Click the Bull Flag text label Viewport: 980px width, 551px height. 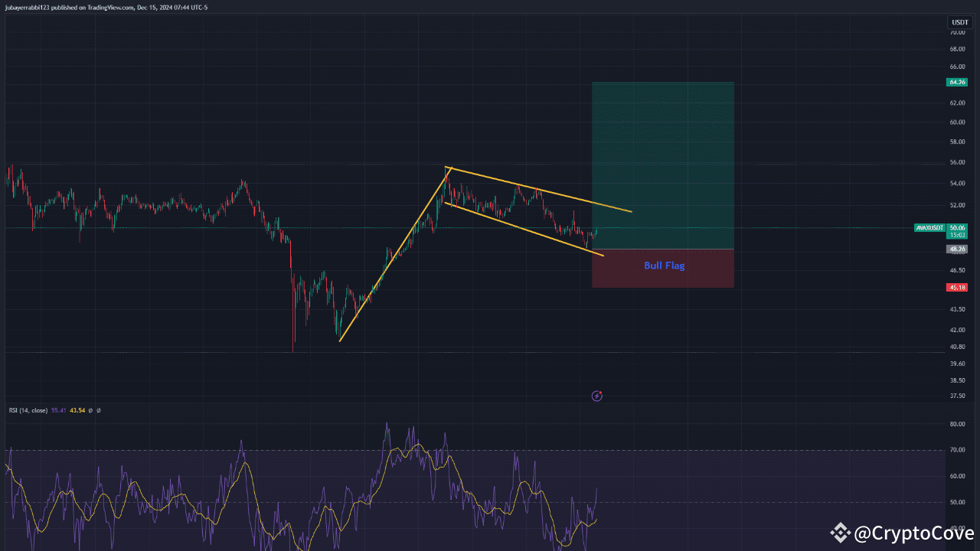665,266
